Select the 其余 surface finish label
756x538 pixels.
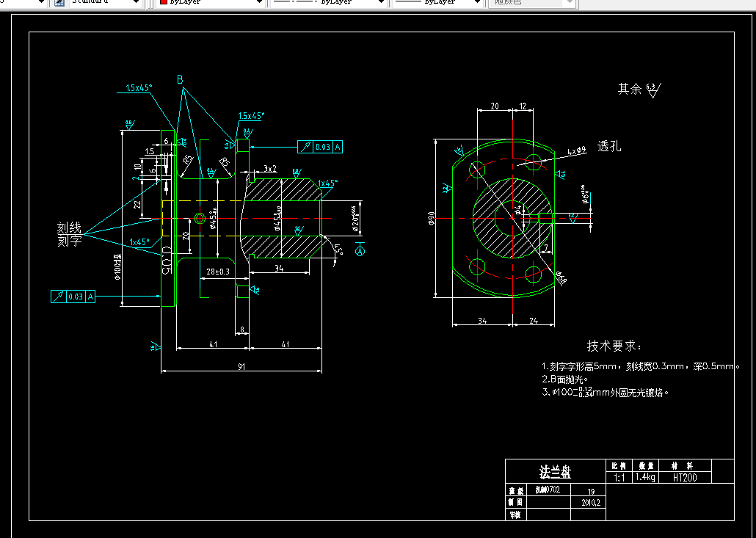tap(630, 89)
